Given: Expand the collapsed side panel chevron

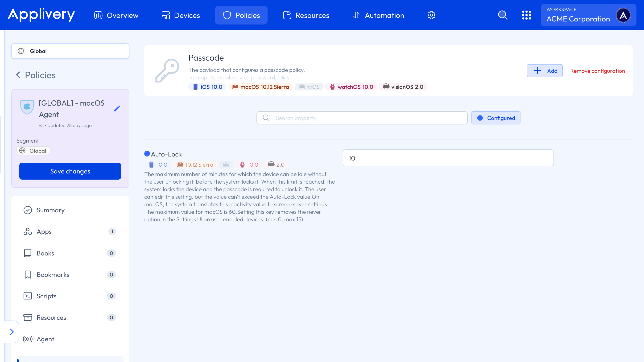Looking at the screenshot, I should (x=12, y=332).
